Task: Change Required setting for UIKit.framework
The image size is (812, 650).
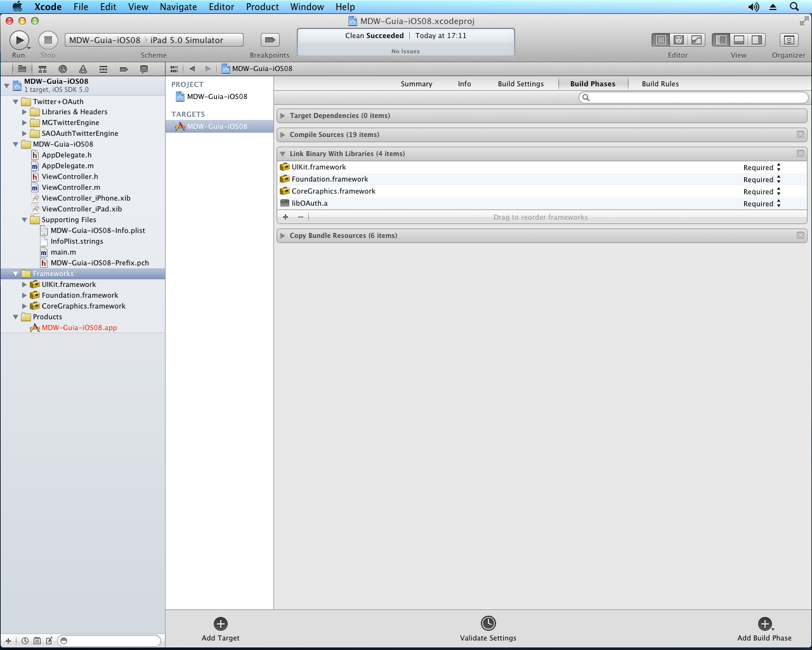Action: click(762, 168)
